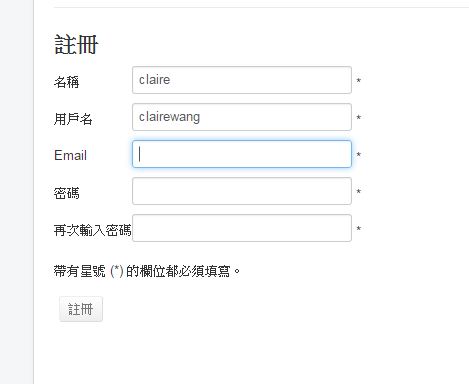Click the large 註冊 page heading
The width and height of the screenshot is (469, 384).
[x=76, y=45]
